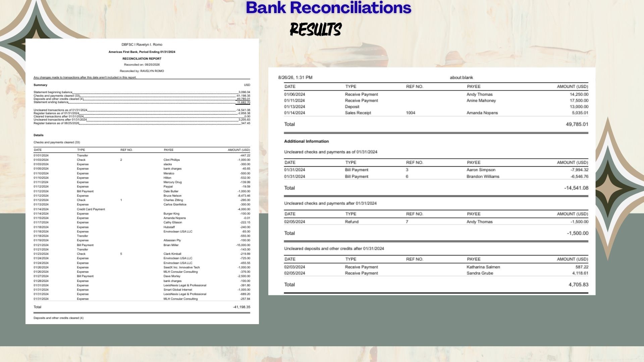This screenshot has height=362, width=644.
Task: Select the 'Sandra Grube' payee
Action: [x=480, y=273]
